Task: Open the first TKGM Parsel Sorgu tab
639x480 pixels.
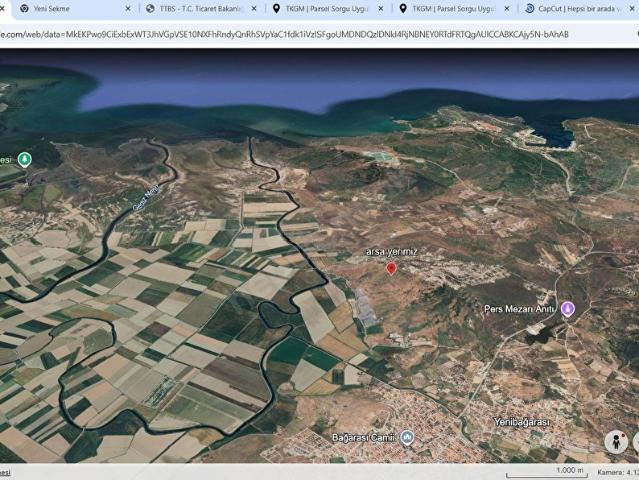Action: pyautogui.click(x=325, y=8)
